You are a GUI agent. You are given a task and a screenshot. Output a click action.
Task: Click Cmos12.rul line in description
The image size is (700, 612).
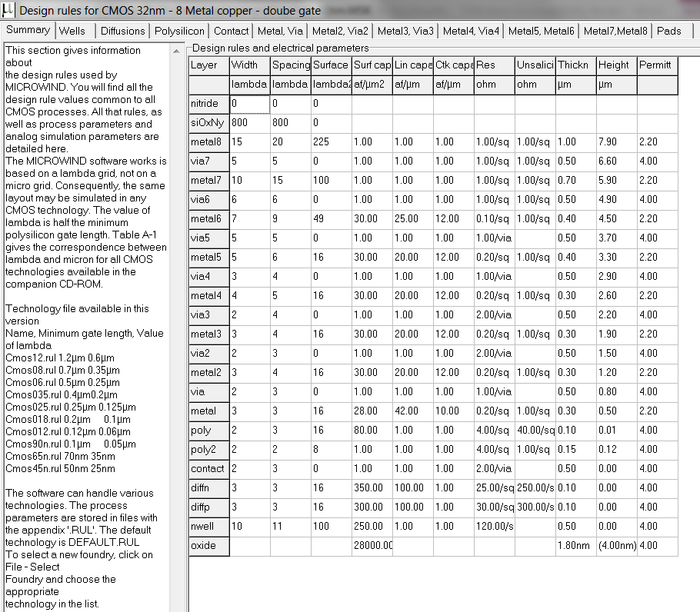[x=60, y=358]
